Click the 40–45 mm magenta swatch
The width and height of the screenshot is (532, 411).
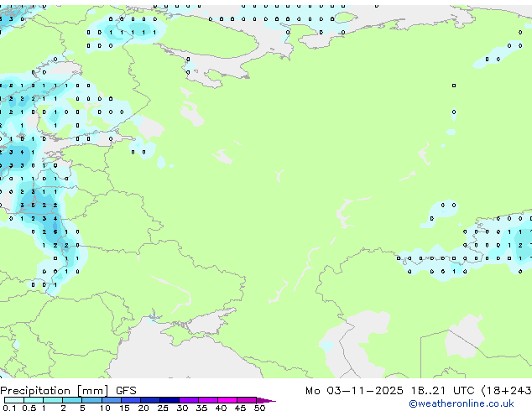pyautogui.click(x=227, y=400)
